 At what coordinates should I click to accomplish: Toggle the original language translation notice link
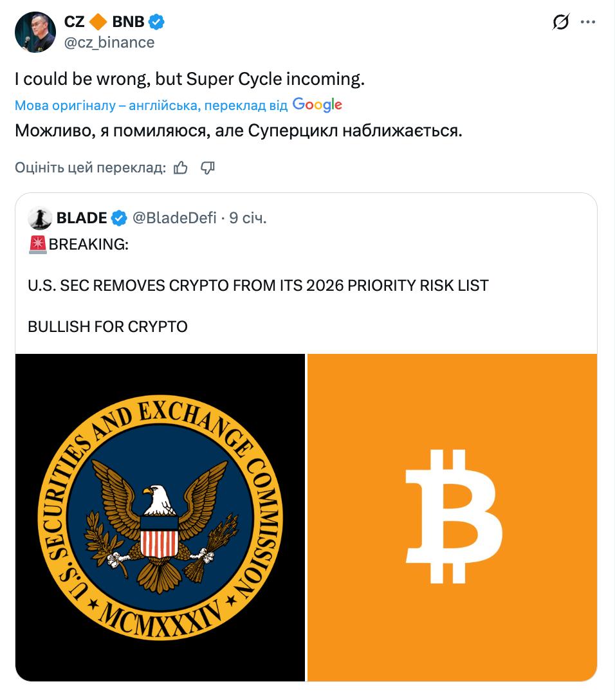pos(152,105)
